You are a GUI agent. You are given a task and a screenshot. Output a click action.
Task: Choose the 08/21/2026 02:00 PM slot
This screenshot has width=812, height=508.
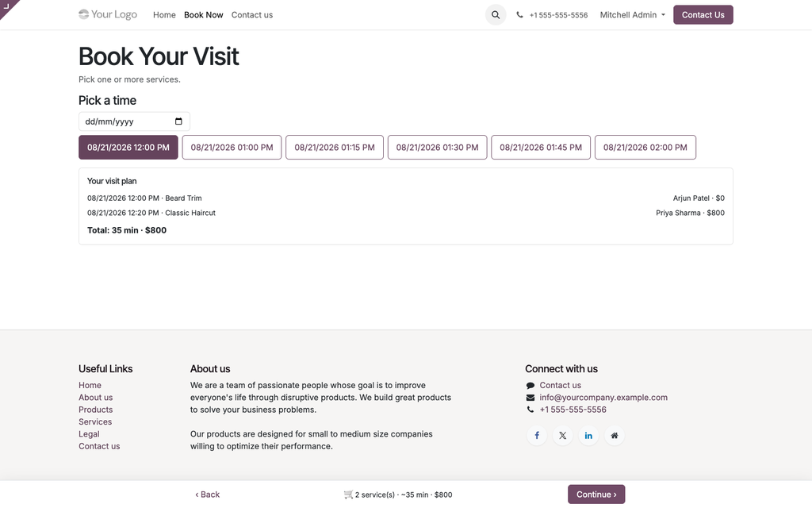pyautogui.click(x=645, y=147)
